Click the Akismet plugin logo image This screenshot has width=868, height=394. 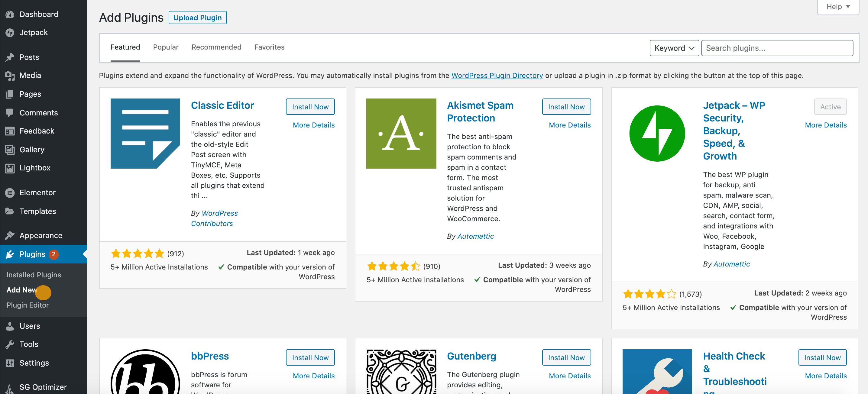click(401, 133)
